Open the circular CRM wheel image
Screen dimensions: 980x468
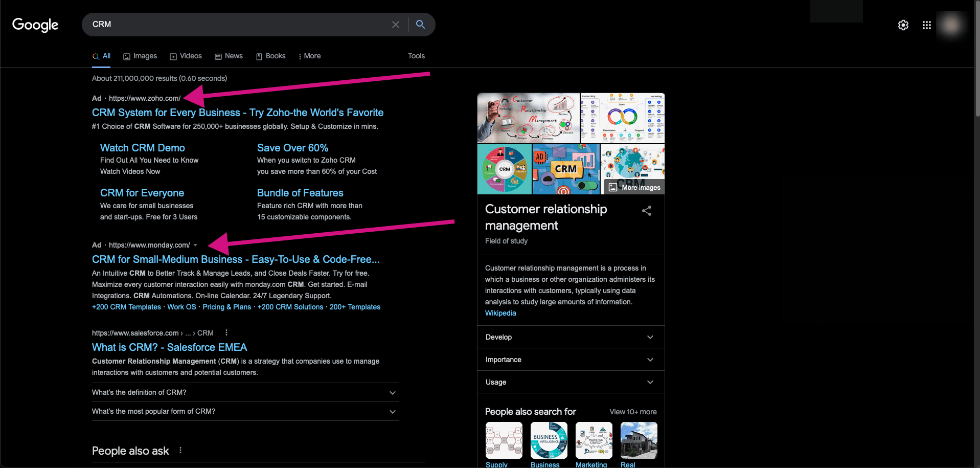(x=505, y=169)
